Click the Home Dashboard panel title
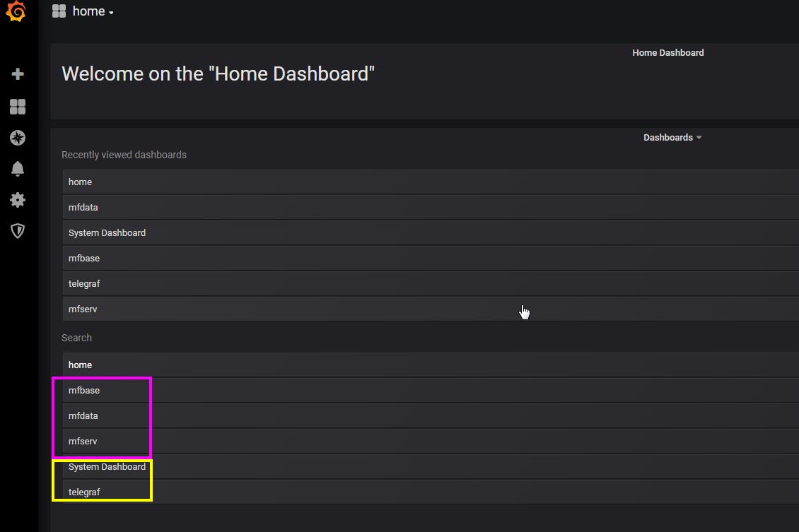 668,52
